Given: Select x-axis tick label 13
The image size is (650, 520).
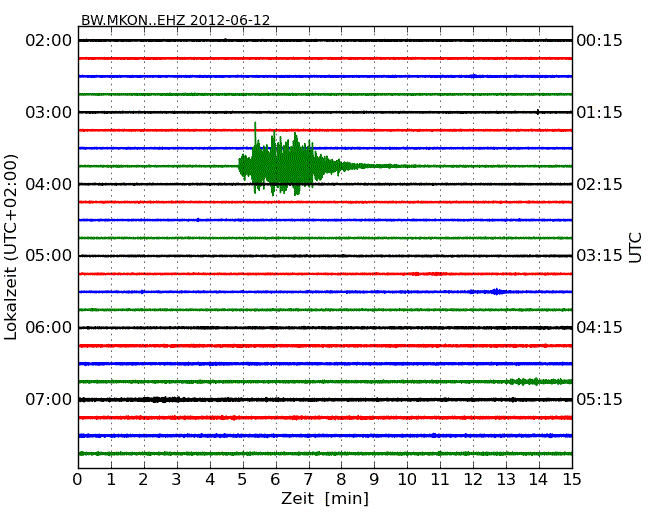Looking at the screenshot, I should point(506,479).
